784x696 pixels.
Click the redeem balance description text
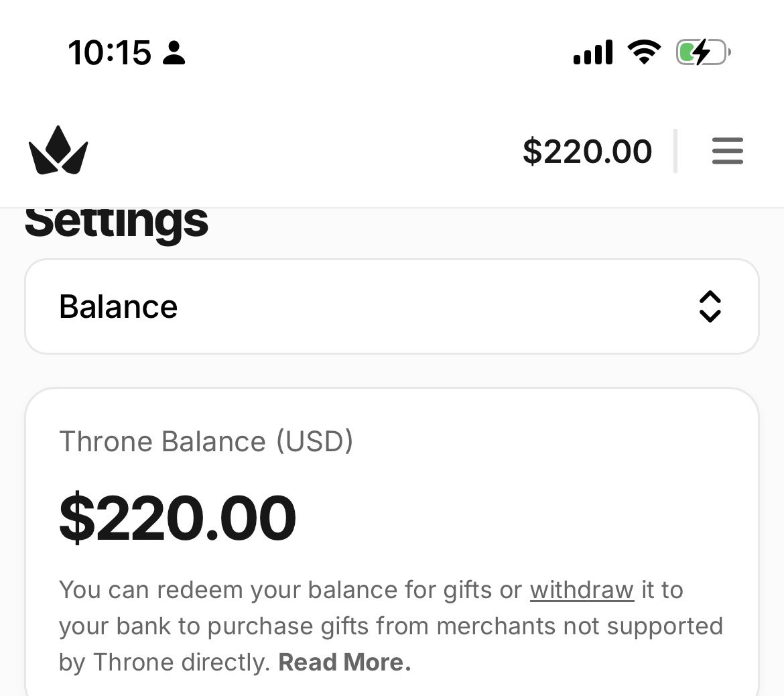coord(391,626)
